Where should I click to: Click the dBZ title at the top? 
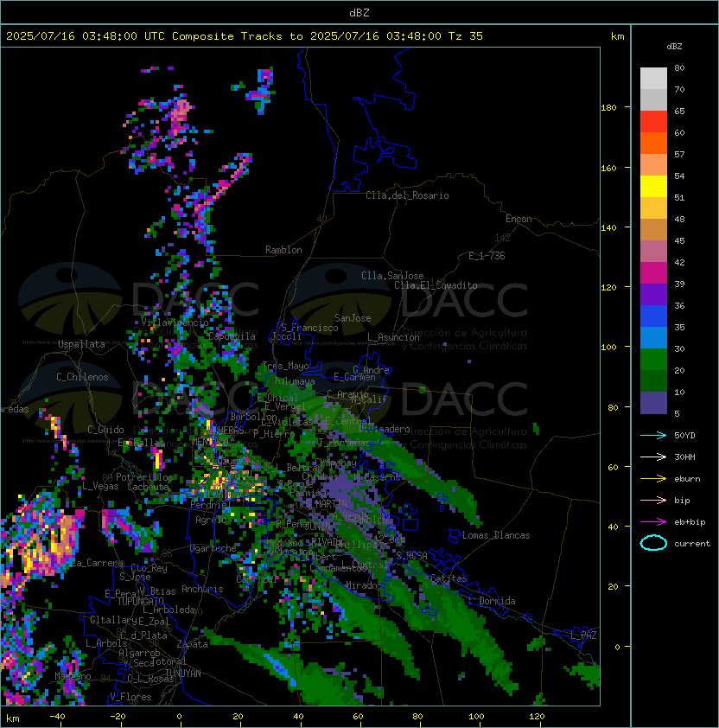tap(359, 12)
